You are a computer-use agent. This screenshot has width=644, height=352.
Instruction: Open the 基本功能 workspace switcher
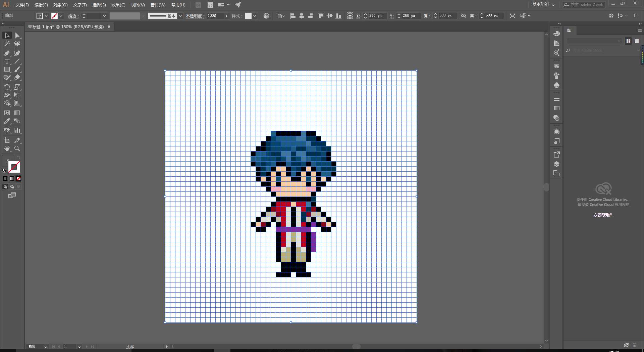pyautogui.click(x=543, y=5)
